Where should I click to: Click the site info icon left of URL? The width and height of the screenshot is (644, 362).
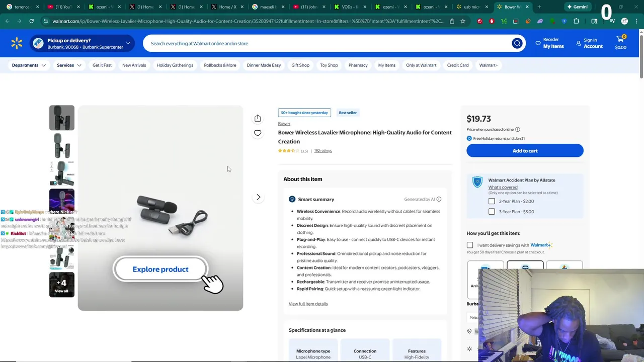[x=46, y=21]
